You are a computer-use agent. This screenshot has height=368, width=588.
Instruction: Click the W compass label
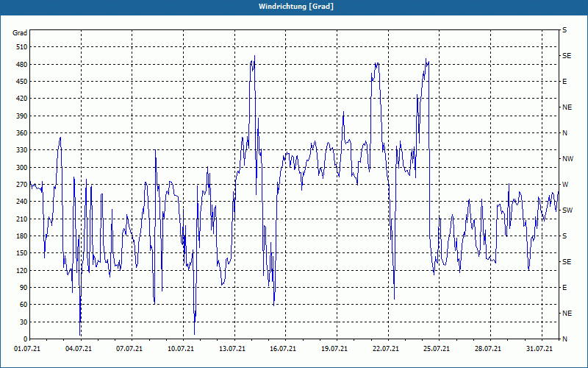coord(565,185)
